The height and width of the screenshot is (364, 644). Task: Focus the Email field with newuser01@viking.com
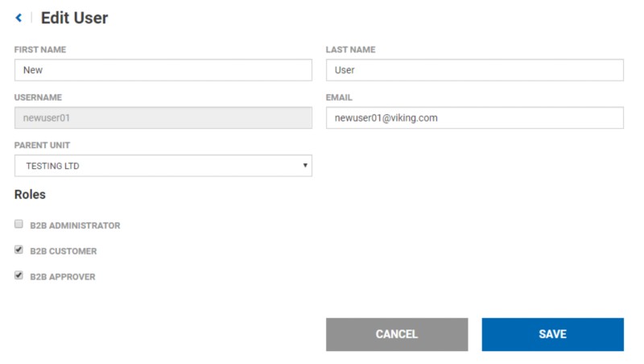click(x=474, y=118)
